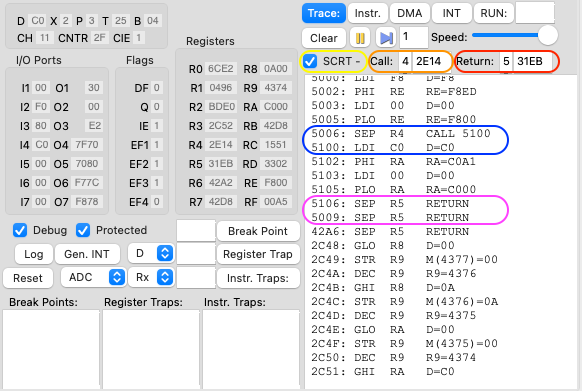This screenshot has width=582, height=391.
Task: Click the O4 port value 7F70
Action: click(x=87, y=145)
